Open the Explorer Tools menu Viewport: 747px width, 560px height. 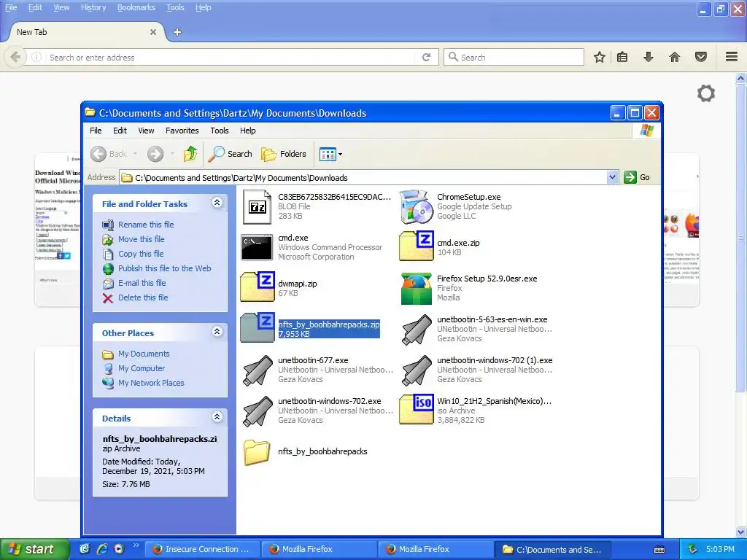pos(220,131)
